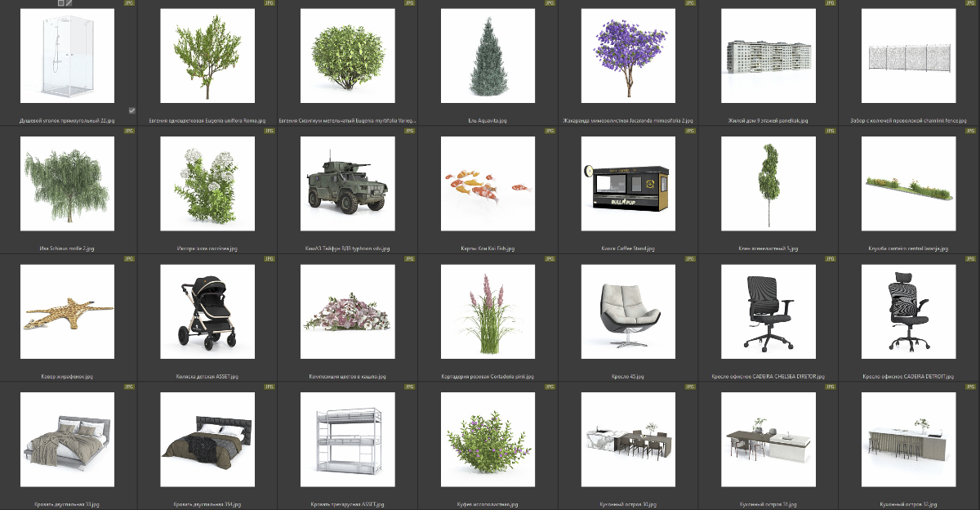The width and height of the screenshot is (980, 510).
Task: Select the 9-storey apartment building thumbnail
Action: tap(768, 56)
